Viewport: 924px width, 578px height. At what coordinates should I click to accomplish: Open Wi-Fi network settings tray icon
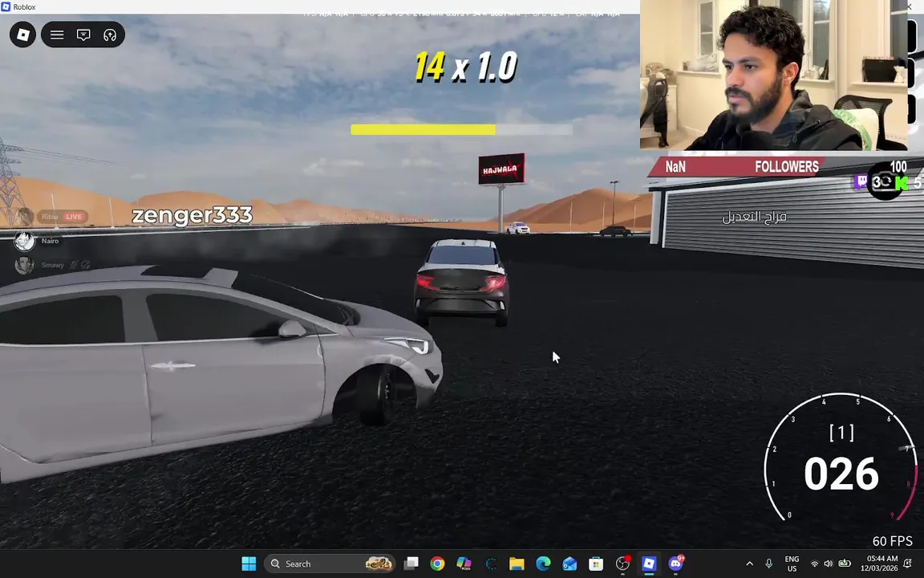(814, 564)
